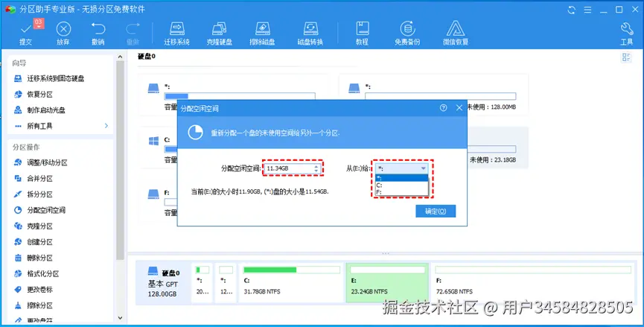644x327 pixels.
Task: Select the *: option in the dropdown list
Action: coord(401,178)
